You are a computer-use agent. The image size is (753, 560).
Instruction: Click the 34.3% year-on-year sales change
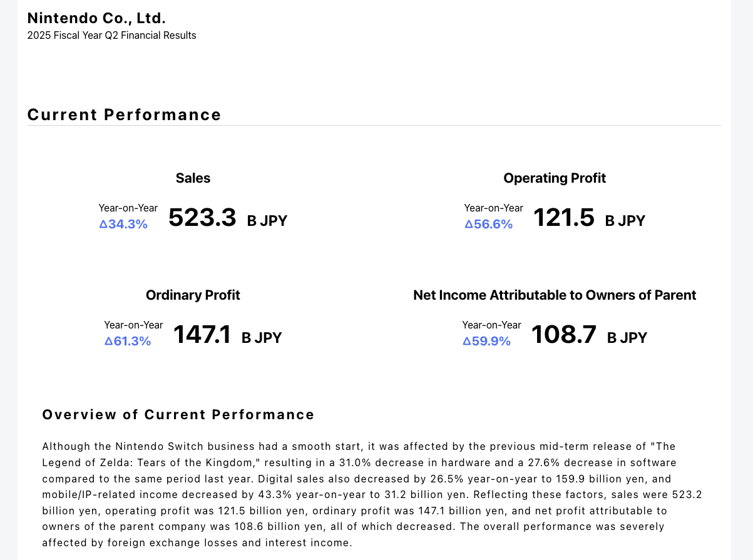pos(123,224)
